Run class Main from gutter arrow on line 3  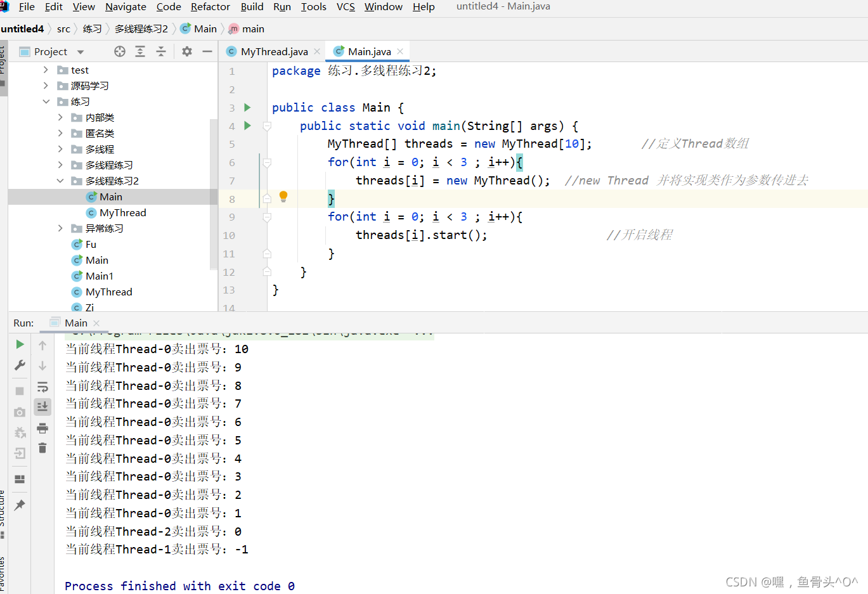pos(247,108)
